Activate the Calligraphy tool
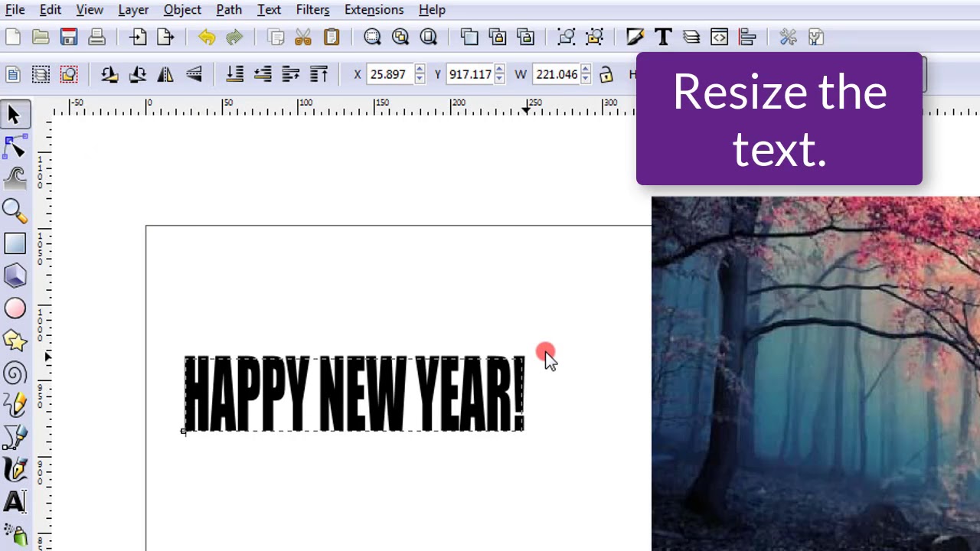The height and width of the screenshot is (551, 980). pos(15,470)
